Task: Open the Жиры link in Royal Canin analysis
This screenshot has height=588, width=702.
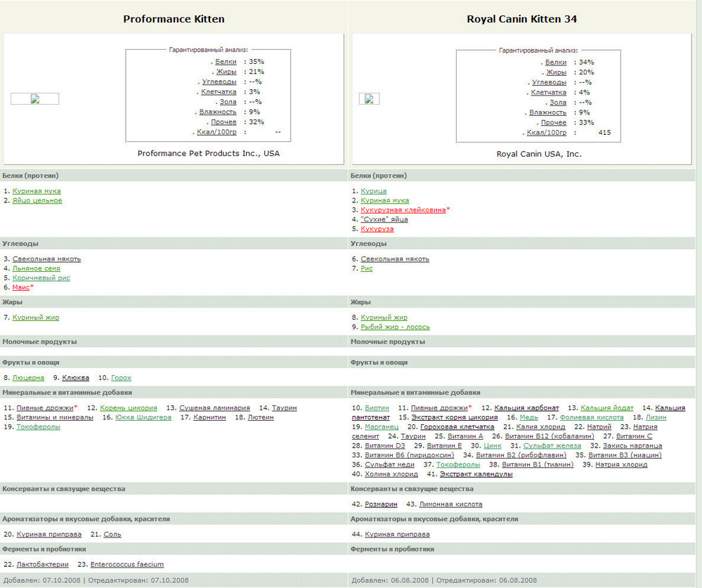Action: [556, 72]
